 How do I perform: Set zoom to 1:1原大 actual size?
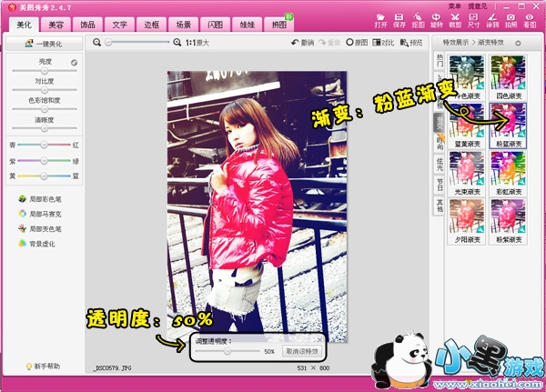coord(197,43)
